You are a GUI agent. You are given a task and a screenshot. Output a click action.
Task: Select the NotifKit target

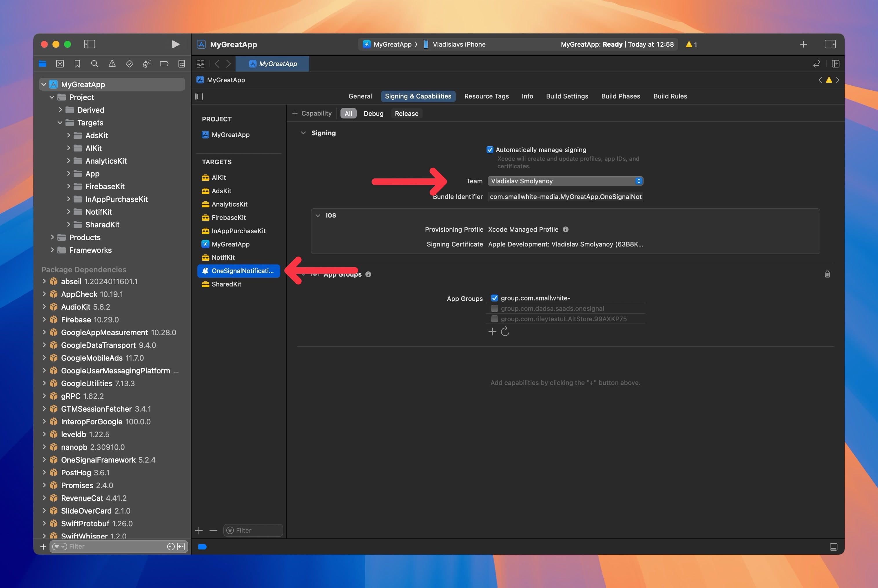click(238, 258)
